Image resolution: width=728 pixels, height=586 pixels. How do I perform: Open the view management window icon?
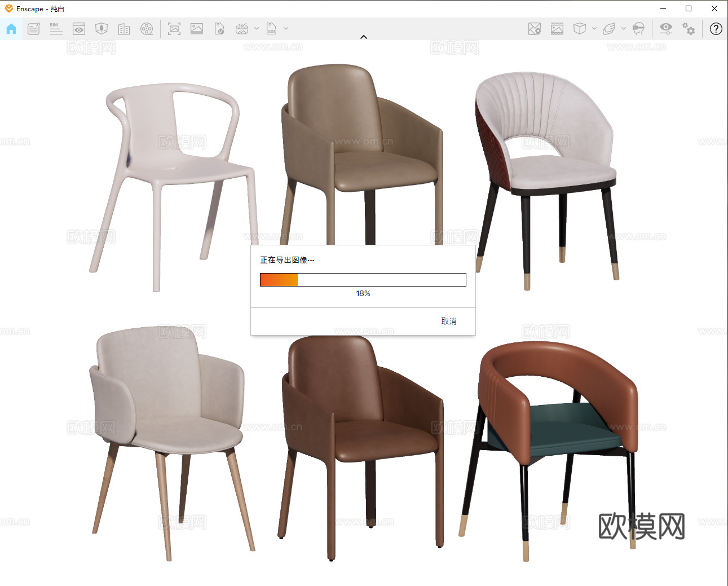pyautogui.click(x=79, y=29)
